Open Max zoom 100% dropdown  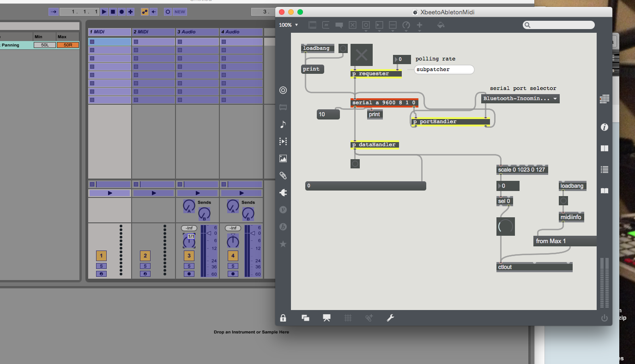click(289, 25)
